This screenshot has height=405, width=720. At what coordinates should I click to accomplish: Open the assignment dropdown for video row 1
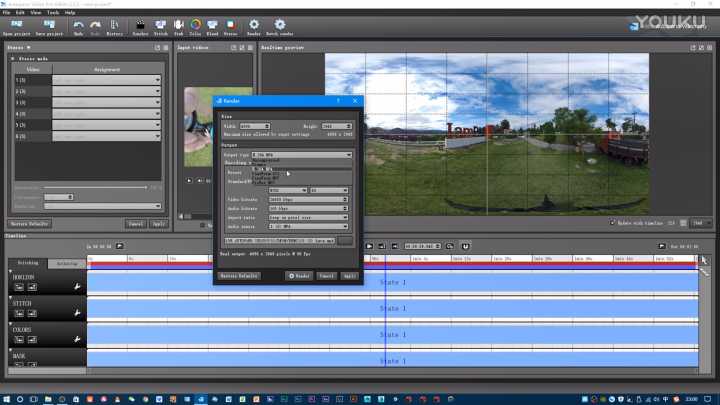pos(107,80)
